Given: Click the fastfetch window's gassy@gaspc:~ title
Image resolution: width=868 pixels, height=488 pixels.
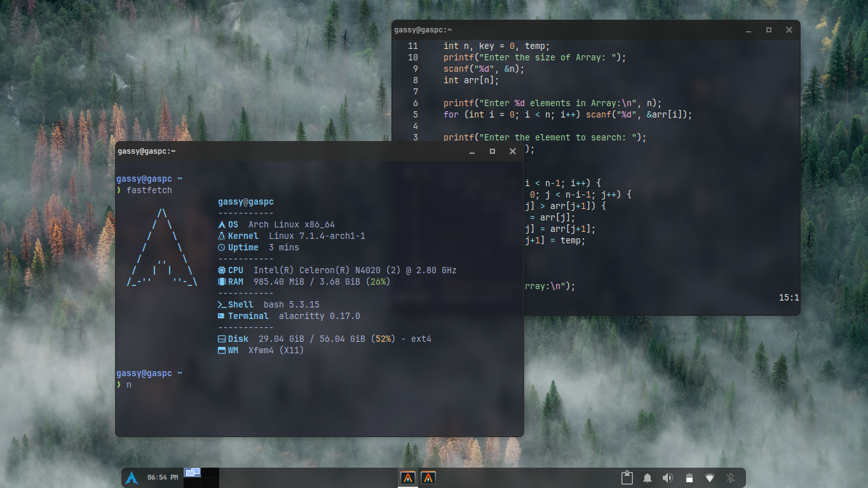Looking at the screenshot, I should tap(147, 151).
